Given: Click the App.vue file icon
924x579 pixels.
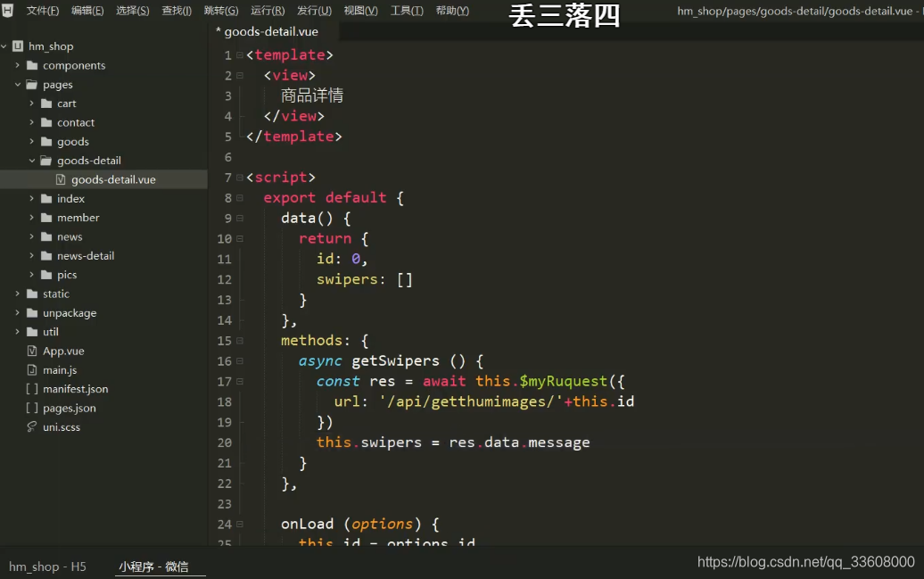Looking at the screenshot, I should pyautogui.click(x=32, y=351).
